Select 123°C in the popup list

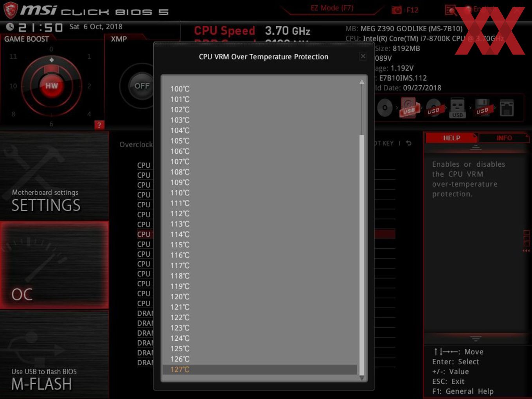pyautogui.click(x=260, y=328)
